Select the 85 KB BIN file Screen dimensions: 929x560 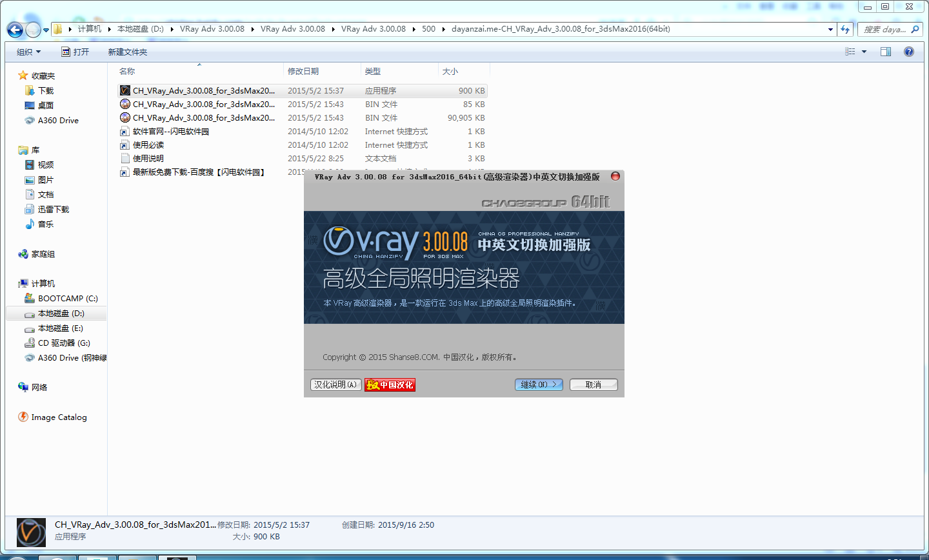click(303, 104)
